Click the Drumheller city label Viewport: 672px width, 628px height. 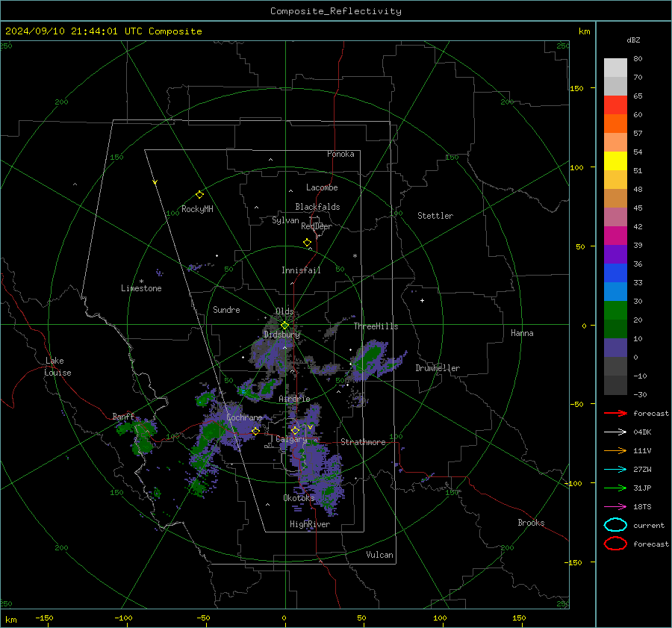tap(438, 368)
